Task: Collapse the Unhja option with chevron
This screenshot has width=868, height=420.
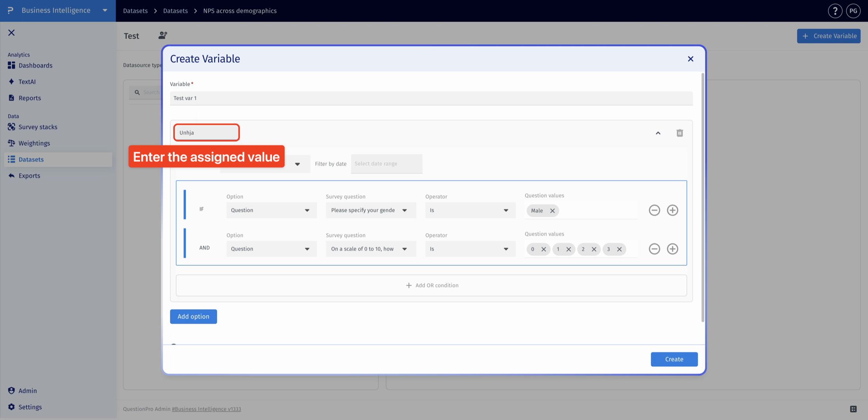Action: 658,133
